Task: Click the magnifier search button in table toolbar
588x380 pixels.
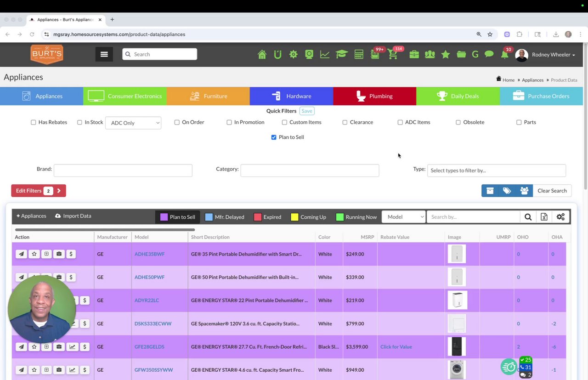Action: pyautogui.click(x=528, y=217)
